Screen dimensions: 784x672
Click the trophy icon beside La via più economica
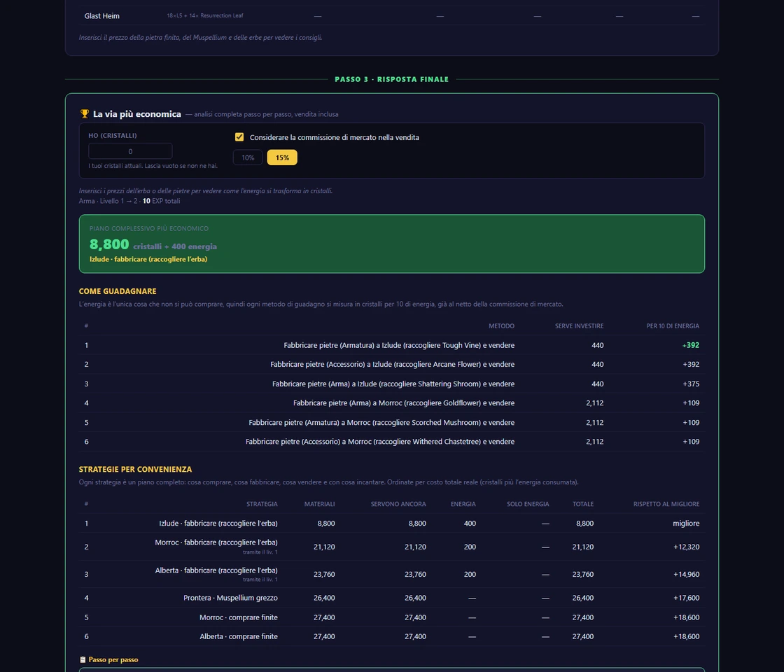[85, 114]
